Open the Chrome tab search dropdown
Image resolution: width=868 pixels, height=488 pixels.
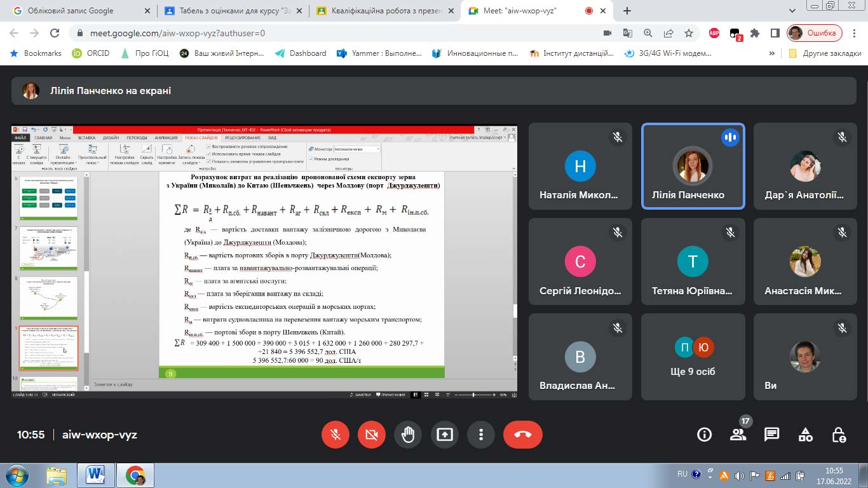coord(792,11)
